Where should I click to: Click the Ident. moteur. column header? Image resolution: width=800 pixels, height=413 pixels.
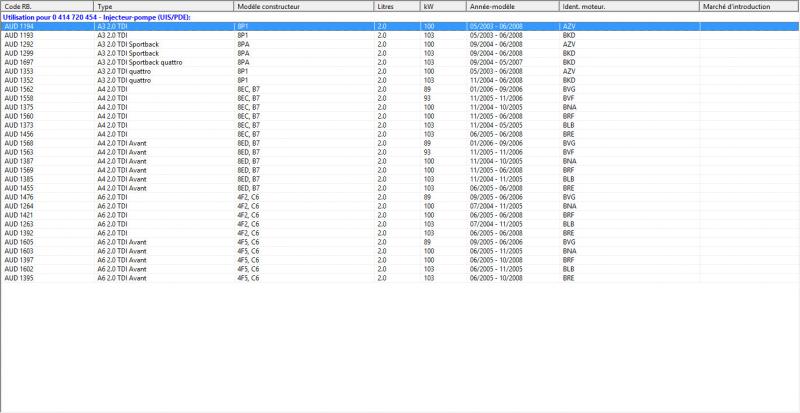[x=630, y=7]
